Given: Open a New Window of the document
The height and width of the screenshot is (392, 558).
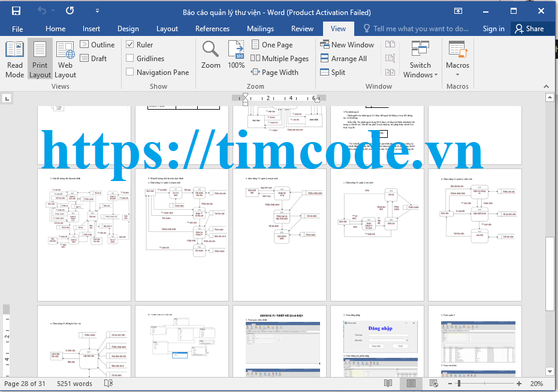Looking at the screenshot, I should point(348,44).
